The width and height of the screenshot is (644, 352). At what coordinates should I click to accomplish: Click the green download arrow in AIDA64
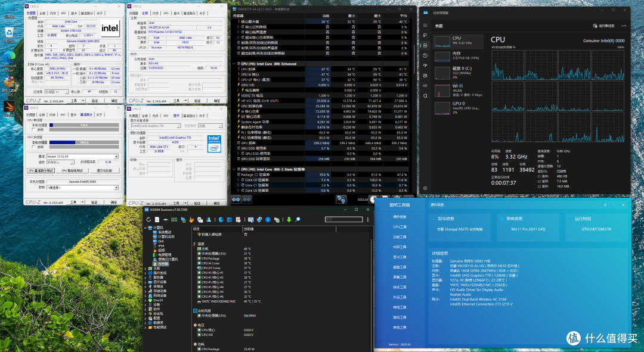click(289, 220)
